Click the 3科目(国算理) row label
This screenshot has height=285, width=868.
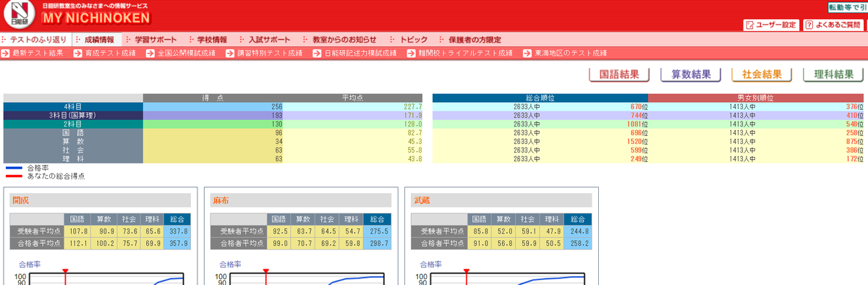73,115
